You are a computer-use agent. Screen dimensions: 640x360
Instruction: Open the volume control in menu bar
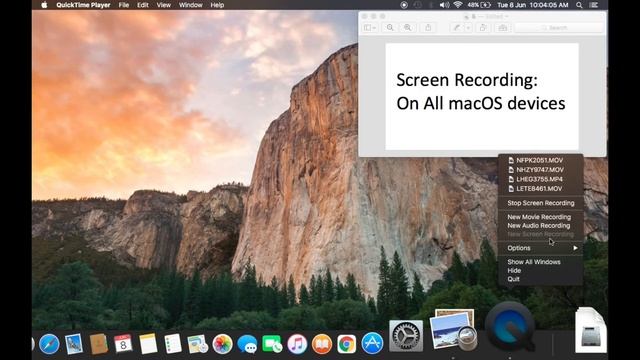click(444, 5)
